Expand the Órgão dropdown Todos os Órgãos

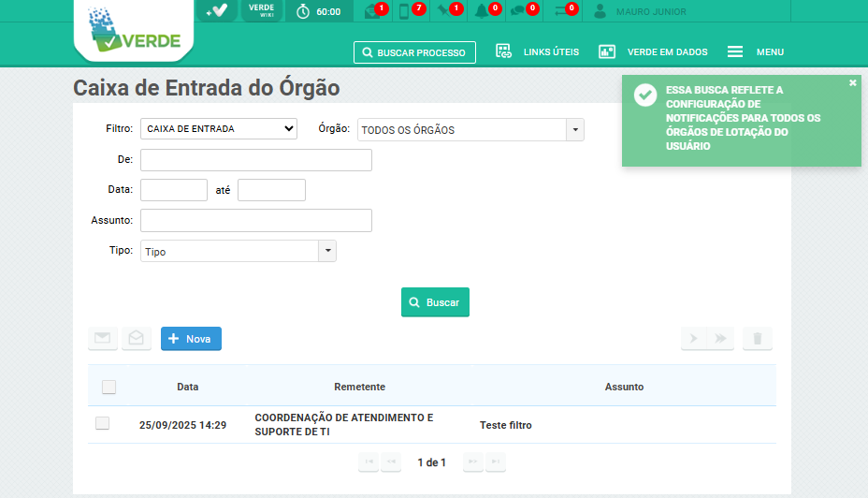(x=470, y=130)
